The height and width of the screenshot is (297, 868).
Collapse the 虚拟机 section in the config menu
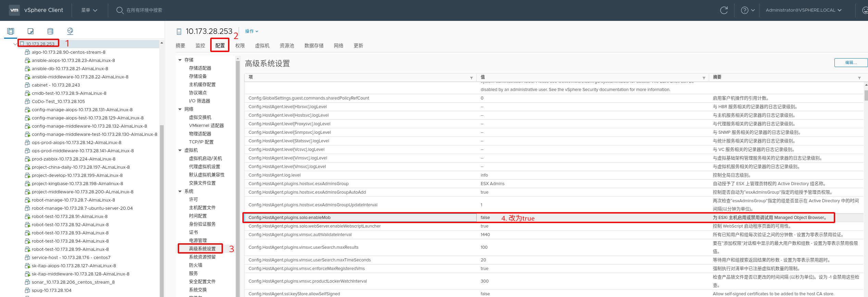180,150
